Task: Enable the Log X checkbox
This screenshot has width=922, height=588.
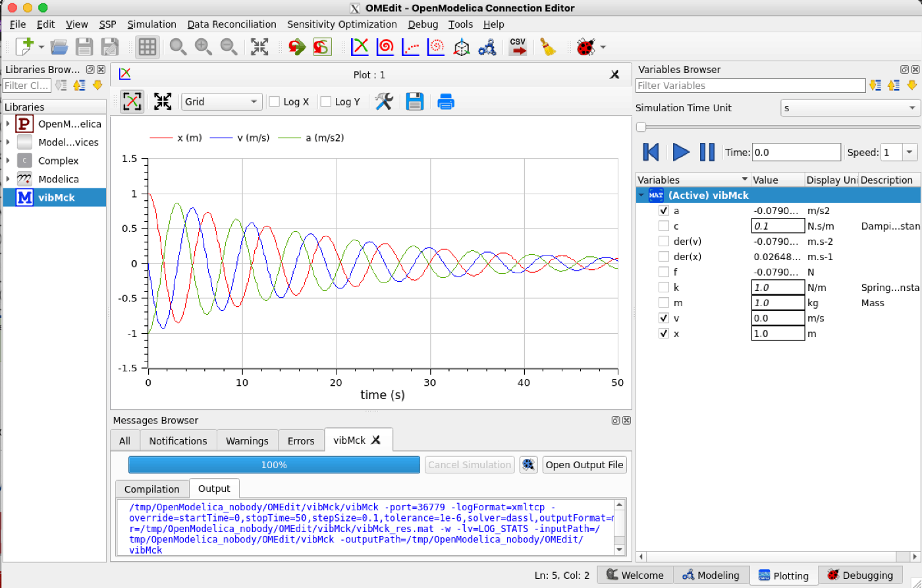Action: (x=275, y=101)
